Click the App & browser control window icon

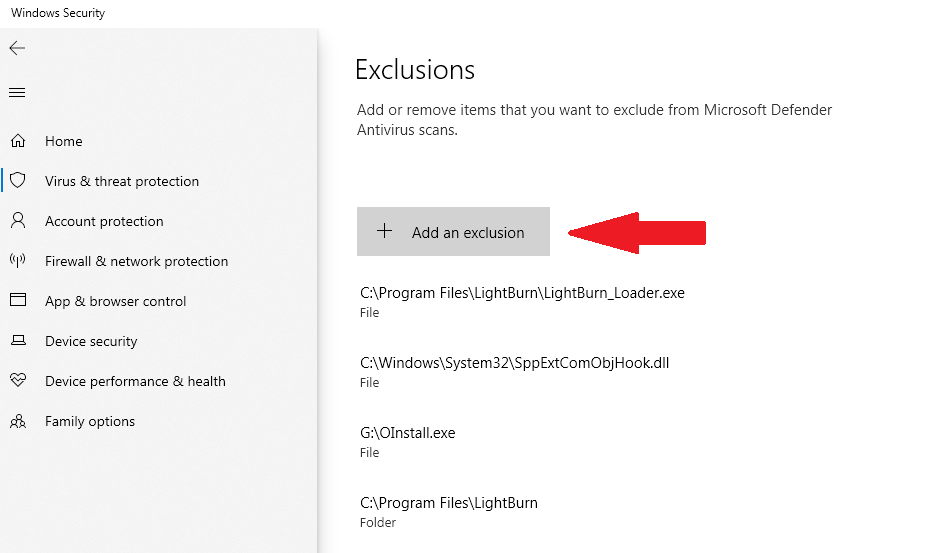pos(18,299)
